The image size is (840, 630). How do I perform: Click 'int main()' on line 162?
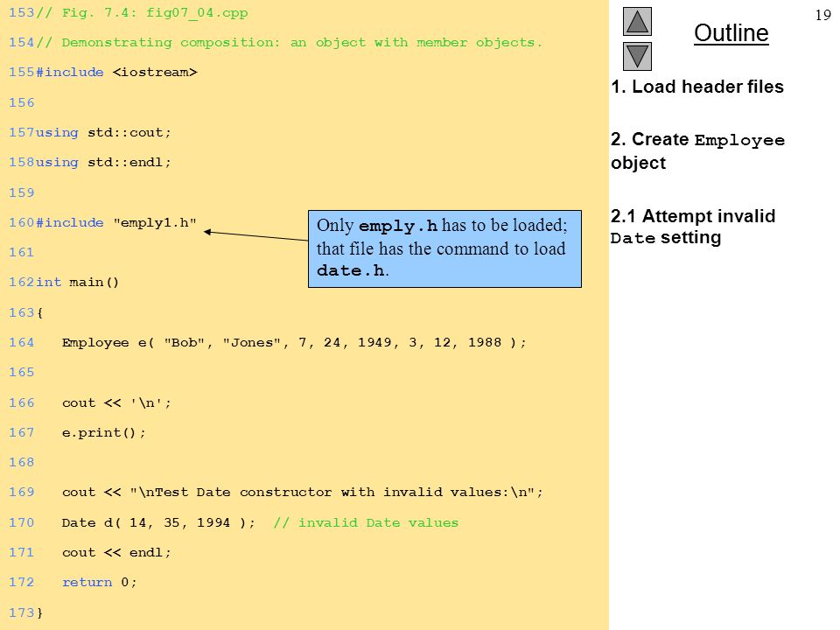[77, 283]
